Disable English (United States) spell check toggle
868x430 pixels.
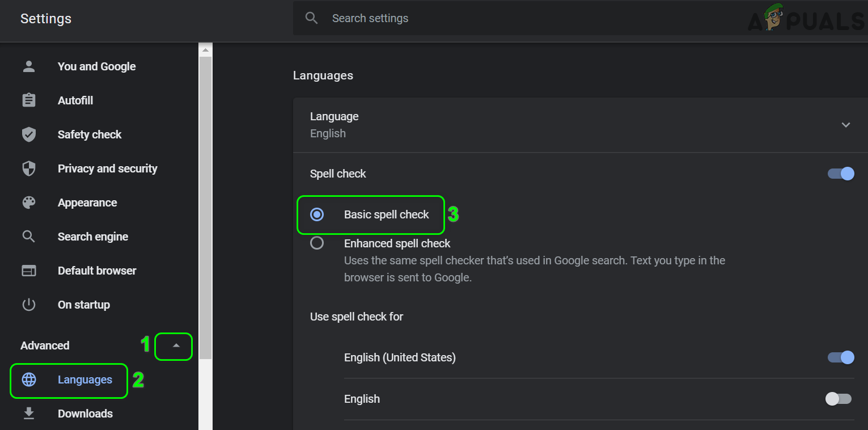pyautogui.click(x=841, y=357)
